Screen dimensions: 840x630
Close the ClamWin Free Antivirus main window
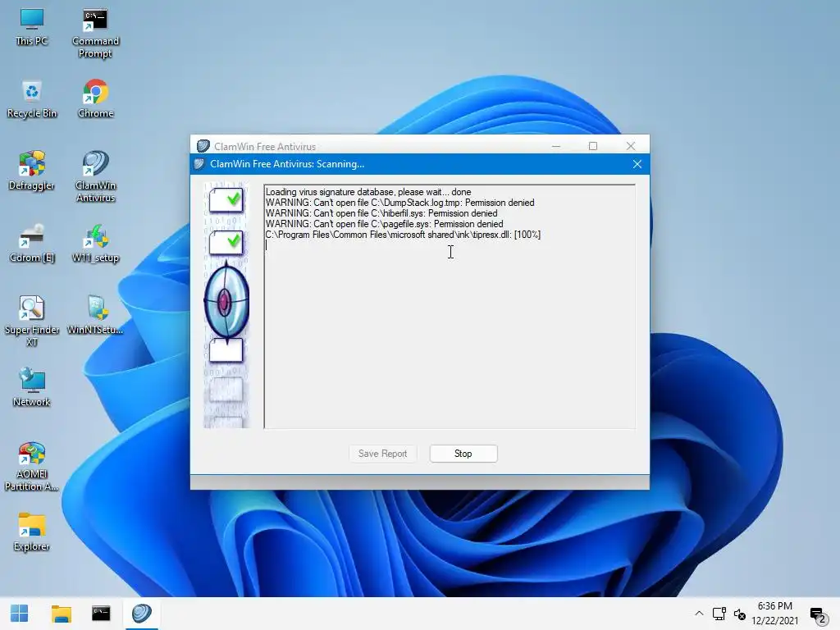click(x=631, y=146)
